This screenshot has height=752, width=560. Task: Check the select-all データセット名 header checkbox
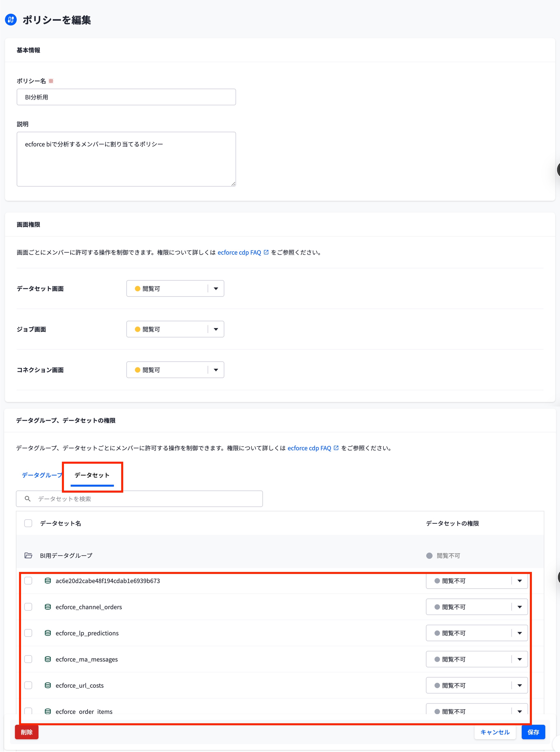click(28, 523)
